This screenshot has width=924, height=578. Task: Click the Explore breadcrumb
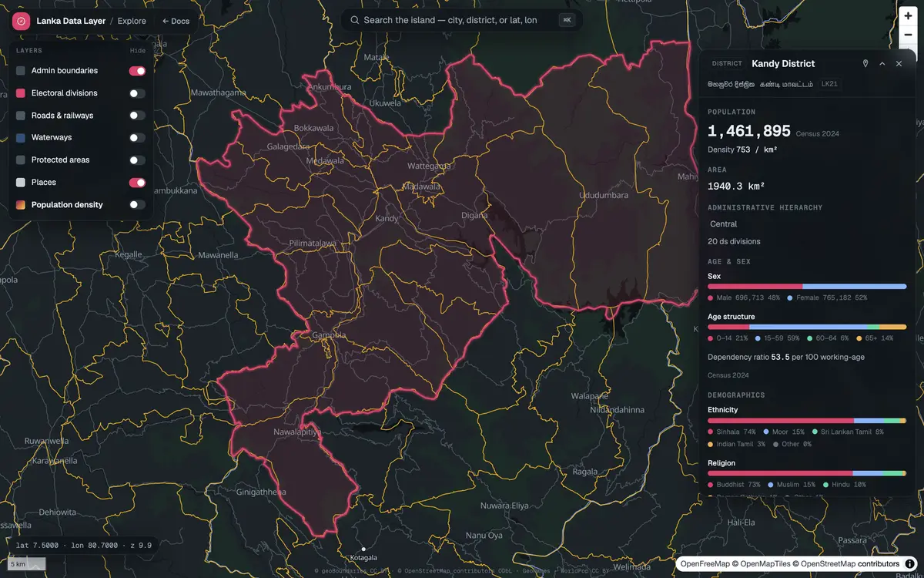[132, 21]
